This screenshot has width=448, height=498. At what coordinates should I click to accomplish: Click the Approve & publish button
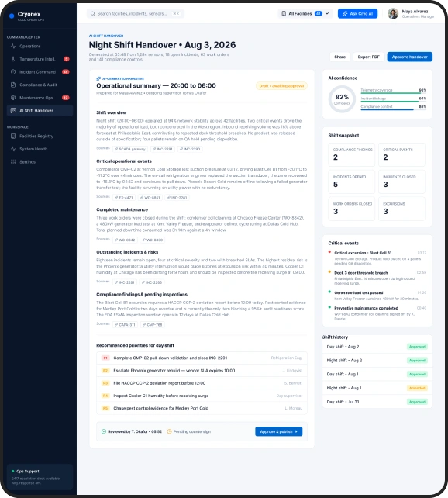(x=278, y=431)
